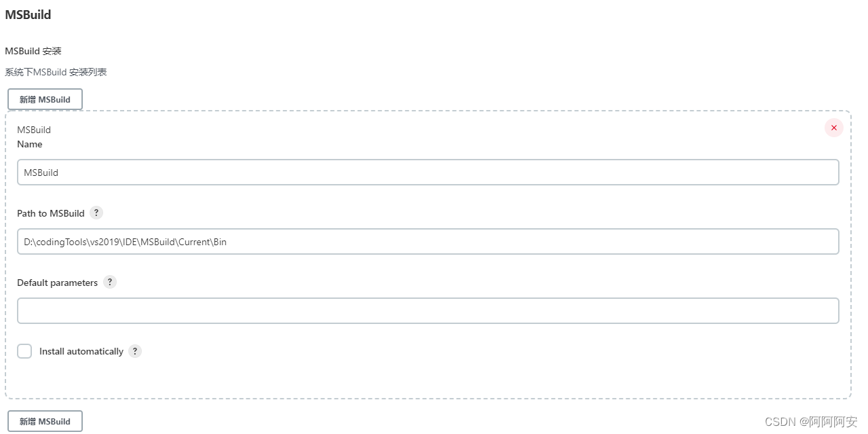Click the question mark beside Path to MSBuild
Viewport: 868px width, 434px height.
tap(96, 213)
